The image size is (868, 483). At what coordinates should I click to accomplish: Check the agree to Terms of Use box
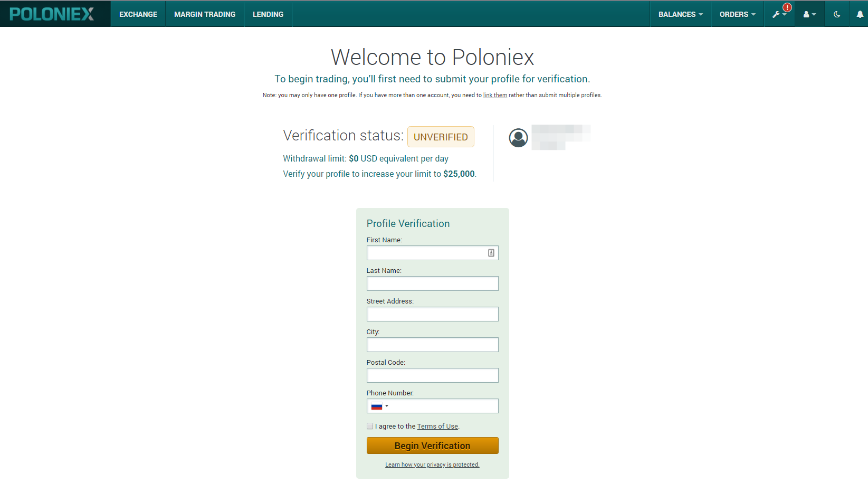(370, 426)
